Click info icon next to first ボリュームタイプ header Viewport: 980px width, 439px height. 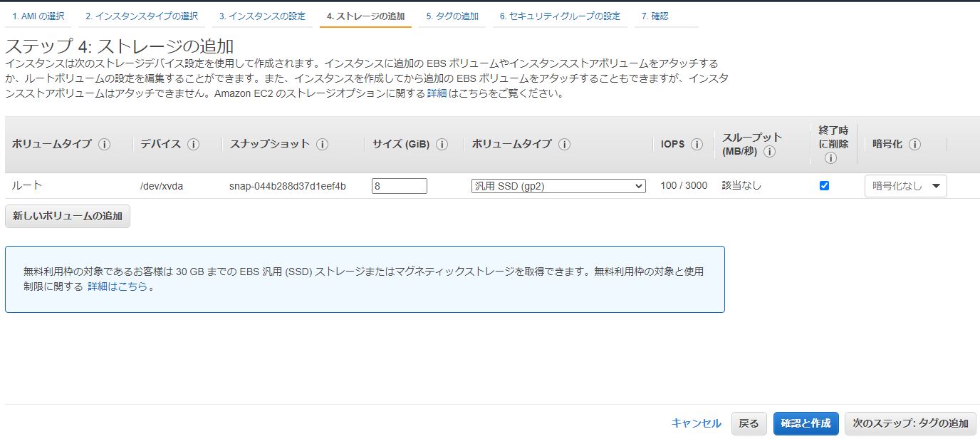tap(105, 144)
